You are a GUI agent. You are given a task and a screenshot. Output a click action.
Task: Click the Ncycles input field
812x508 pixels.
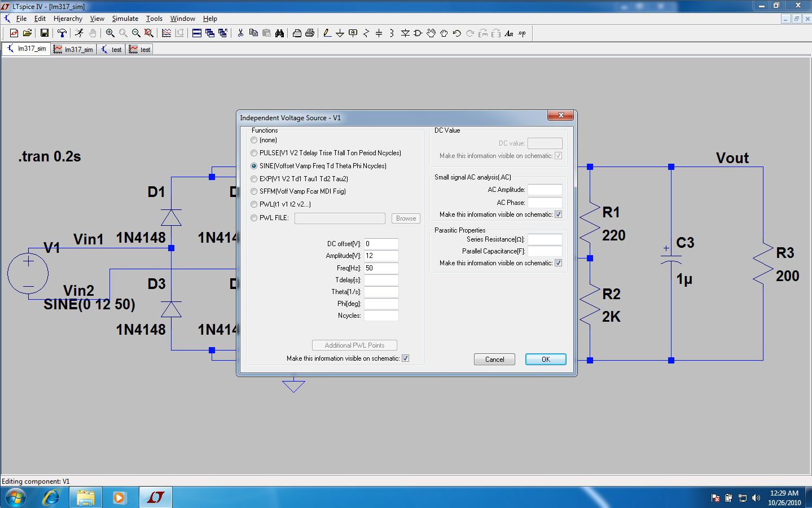(381, 316)
